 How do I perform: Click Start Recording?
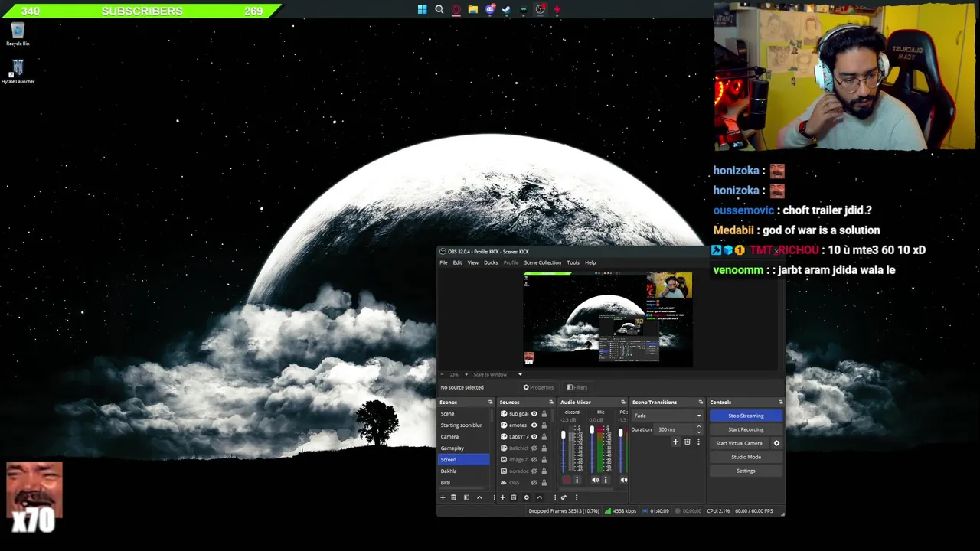coord(746,429)
